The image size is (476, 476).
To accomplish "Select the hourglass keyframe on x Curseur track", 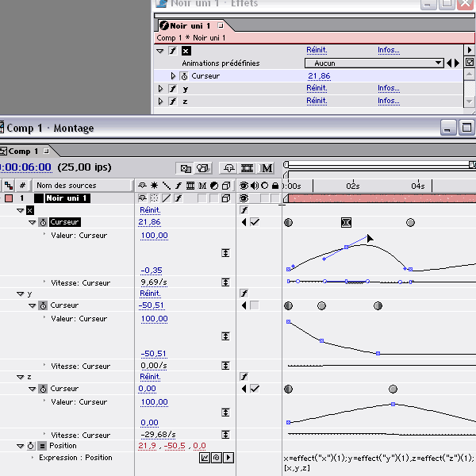I will coord(346,222).
